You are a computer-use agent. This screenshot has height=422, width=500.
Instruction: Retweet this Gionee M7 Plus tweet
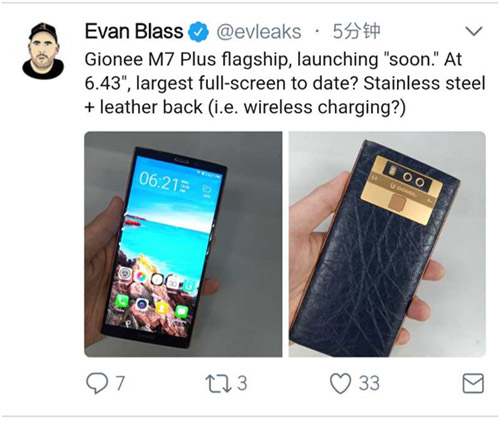tap(218, 383)
